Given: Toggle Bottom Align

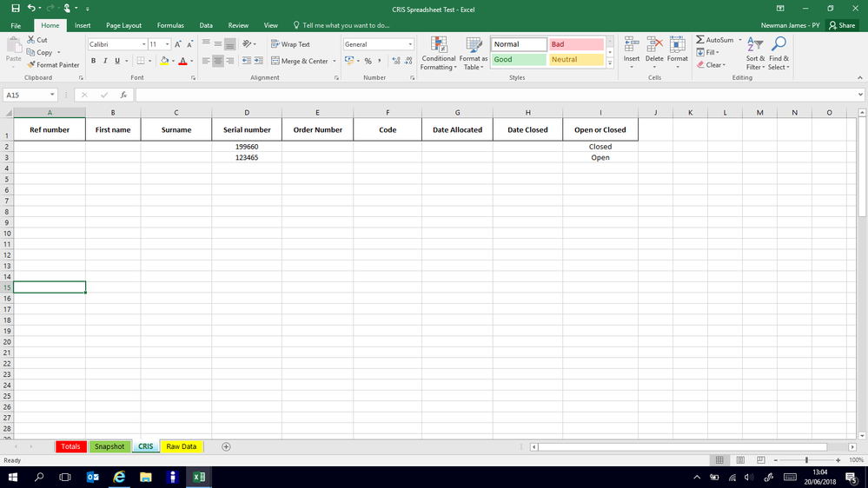Looking at the screenshot, I should (229, 43).
